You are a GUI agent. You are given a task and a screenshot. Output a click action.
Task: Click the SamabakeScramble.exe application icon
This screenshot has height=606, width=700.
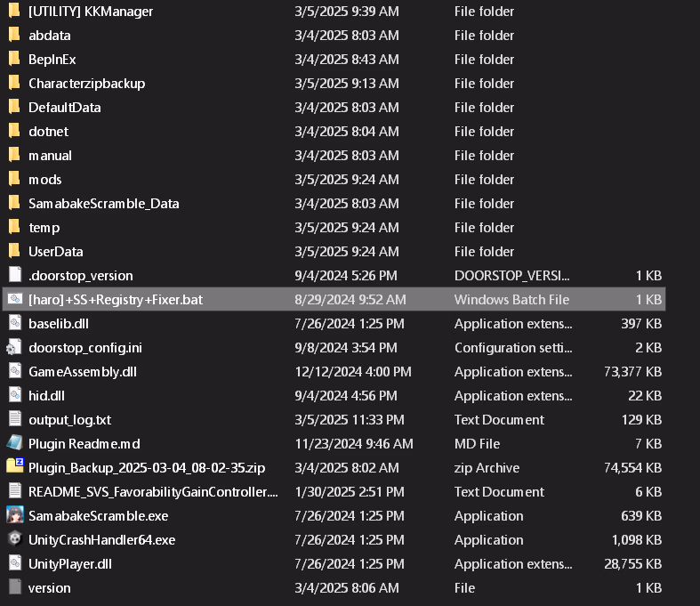point(14,515)
